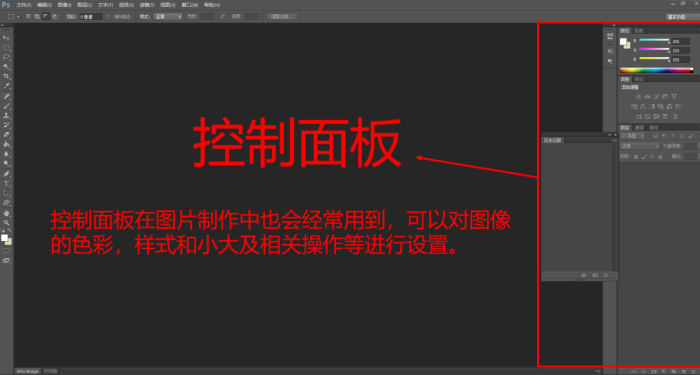
Task: Switch to the Channels tab in Layers panel
Action: (x=639, y=128)
